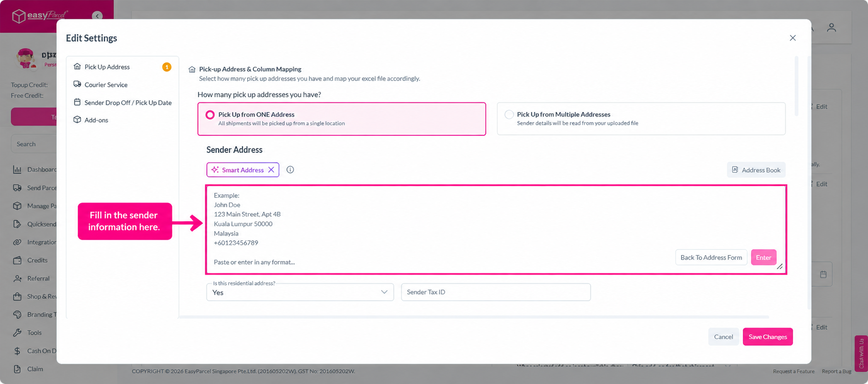Click the Dashboard chart icon in sidebar
Image resolution: width=868 pixels, height=384 pixels.
[17, 169]
